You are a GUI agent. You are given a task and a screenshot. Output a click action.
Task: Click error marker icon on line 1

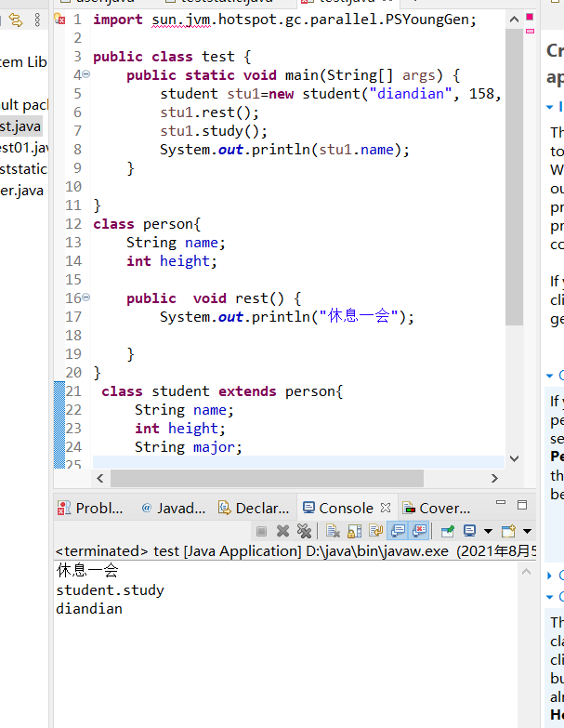[x=59, y=19]
